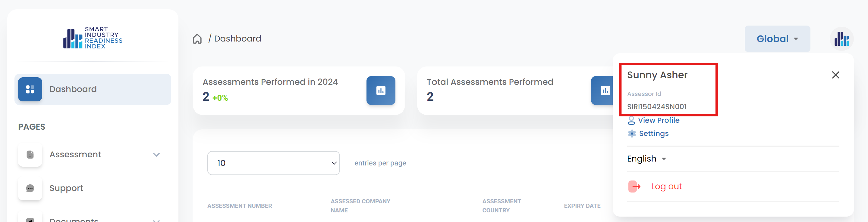
Task: Click the red Log out arrow icon
Action: 634,186
